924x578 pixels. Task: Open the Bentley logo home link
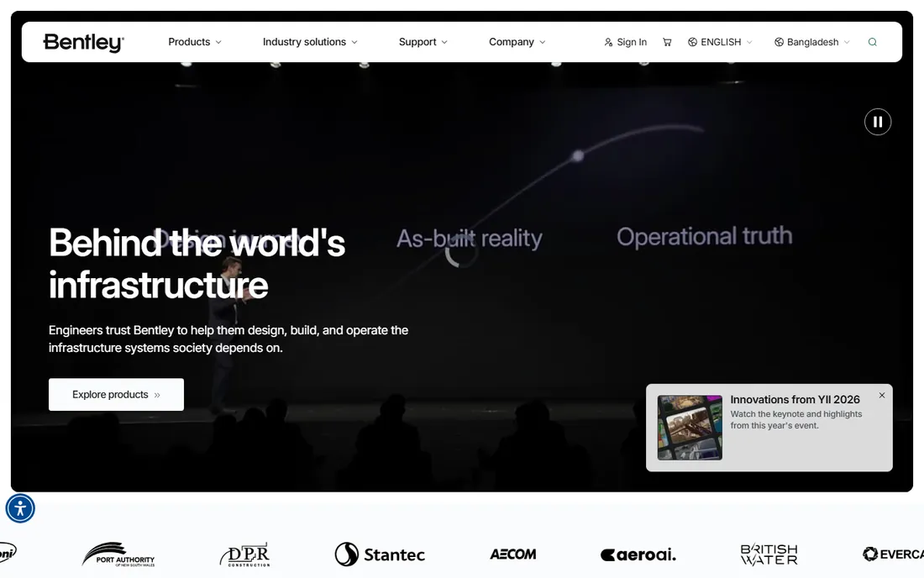click(x=83, y=42)
